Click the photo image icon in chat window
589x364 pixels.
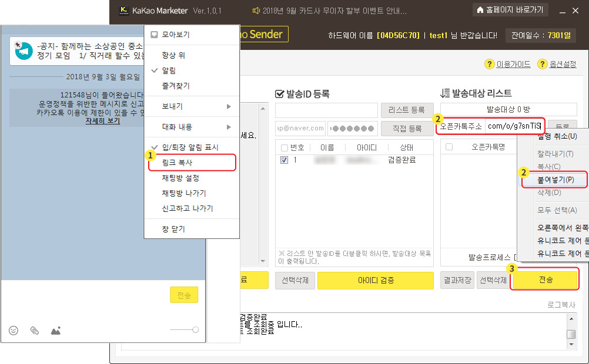click(x=56, y=331)
